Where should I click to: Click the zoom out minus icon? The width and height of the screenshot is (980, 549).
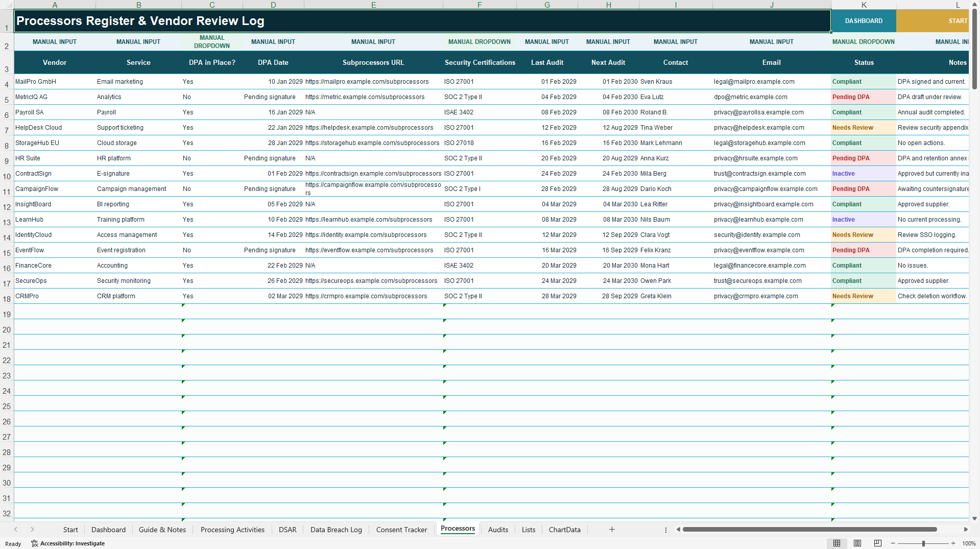tap(893, 543)
